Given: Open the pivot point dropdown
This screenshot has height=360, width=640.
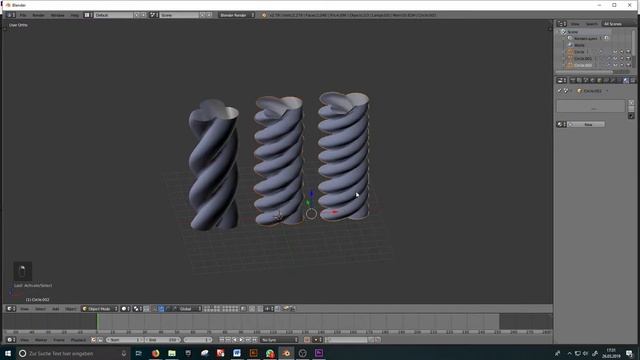Looking at the screenshot, I should point(137,309).
